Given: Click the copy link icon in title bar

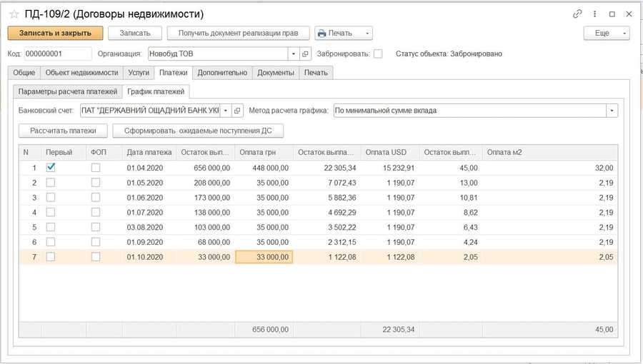Looking at the screenshot, I should 577,14.
